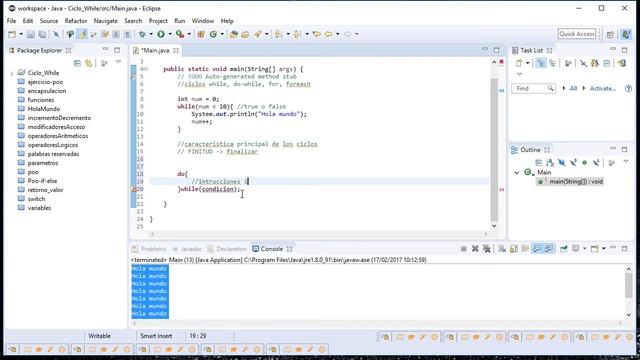This screenshot has height=360, width=640.
Task: Click Remove Launch X icon in Console
Action: coord(475,249)
